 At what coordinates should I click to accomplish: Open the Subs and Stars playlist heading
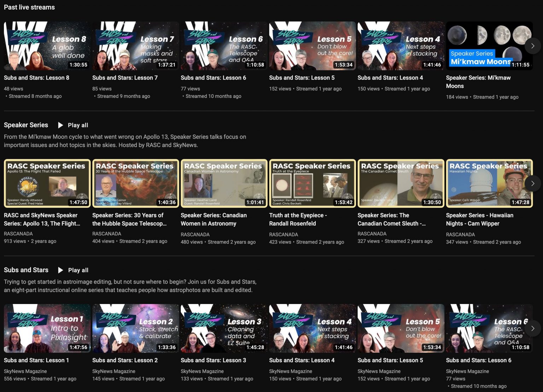click(x=26, y=270)
